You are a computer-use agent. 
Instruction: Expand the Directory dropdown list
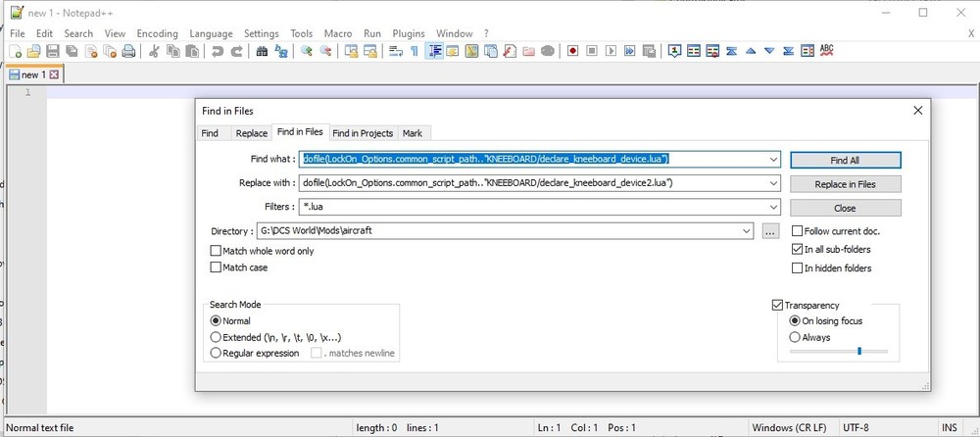747,230
